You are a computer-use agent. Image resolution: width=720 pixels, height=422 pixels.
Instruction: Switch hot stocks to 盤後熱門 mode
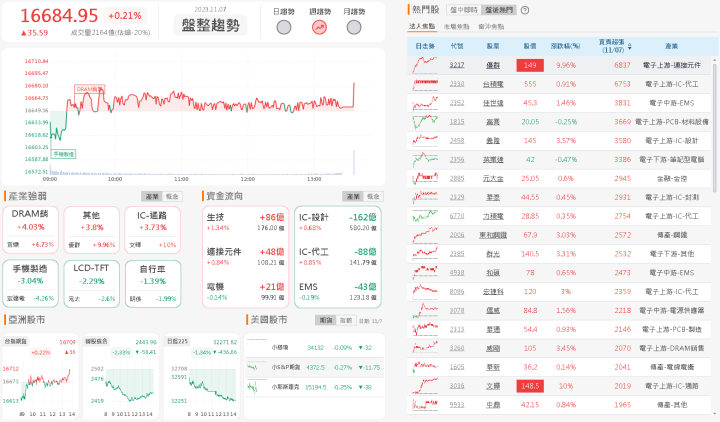coord(499,10)
